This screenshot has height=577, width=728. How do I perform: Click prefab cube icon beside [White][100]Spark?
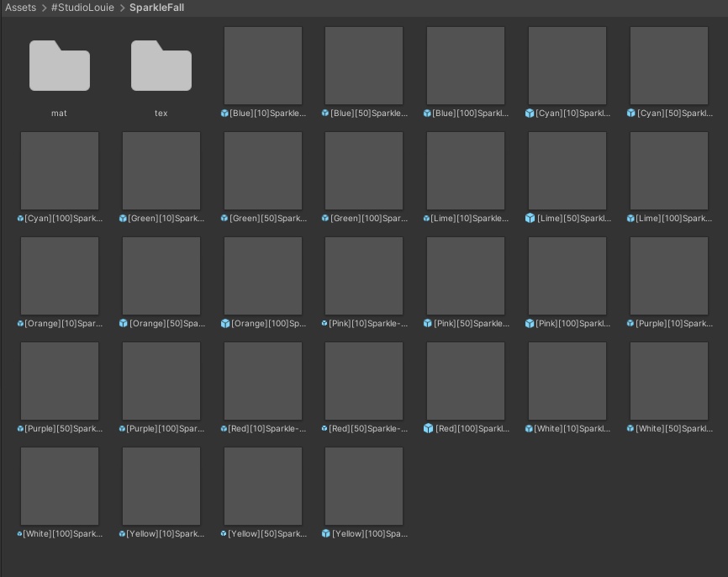19,534
